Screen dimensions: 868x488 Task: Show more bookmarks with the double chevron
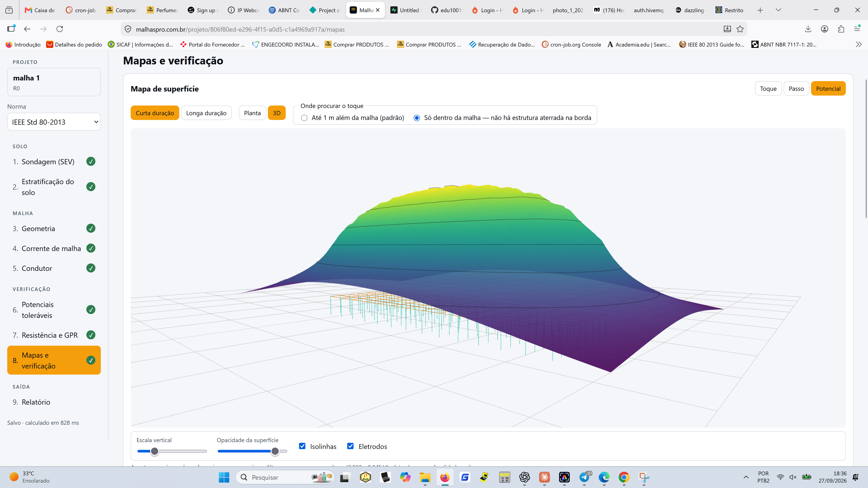859,45
